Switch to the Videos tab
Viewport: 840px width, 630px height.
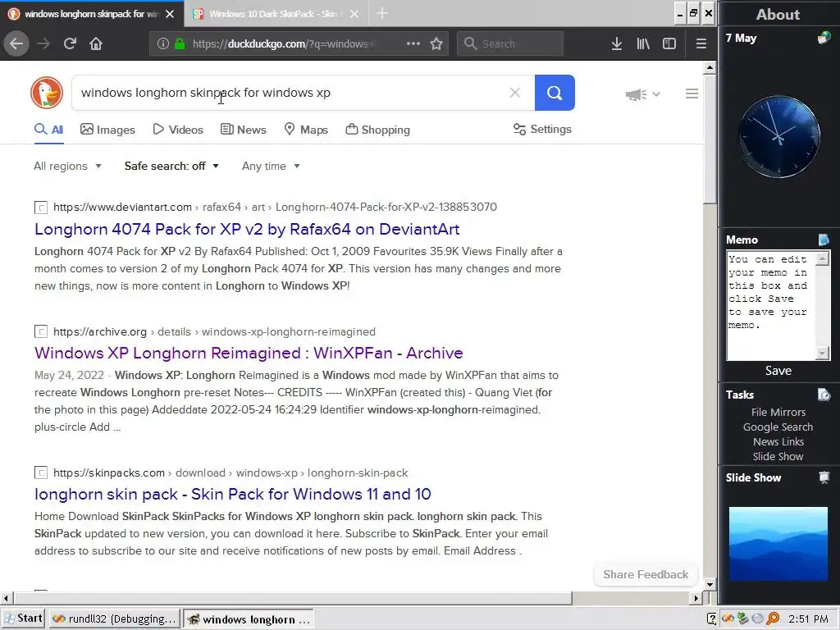click(x=178, y=130)
